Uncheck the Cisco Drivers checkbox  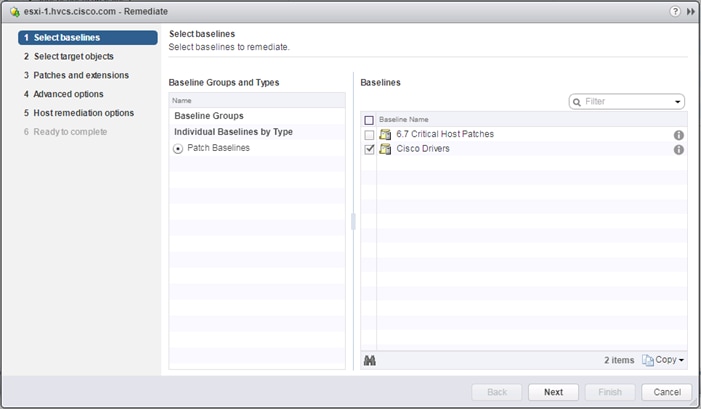click(x=369, y=149)
